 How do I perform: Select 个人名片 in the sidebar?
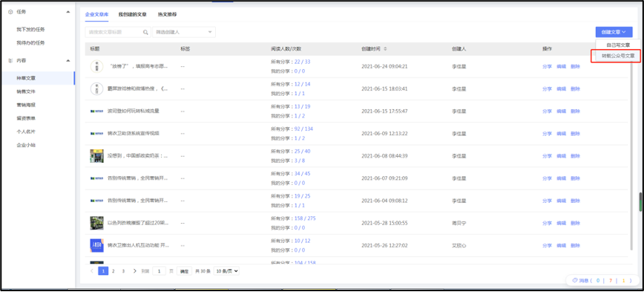(x=26, y=132)
